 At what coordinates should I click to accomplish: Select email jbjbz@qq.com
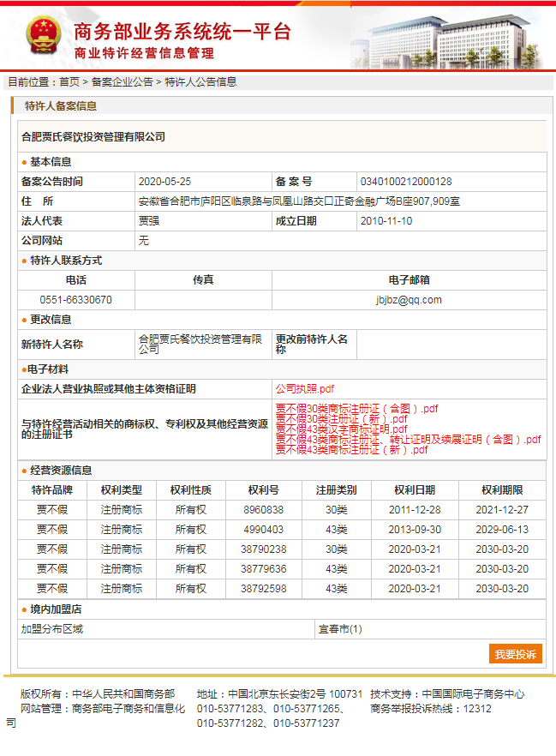[x=409, y=300]
